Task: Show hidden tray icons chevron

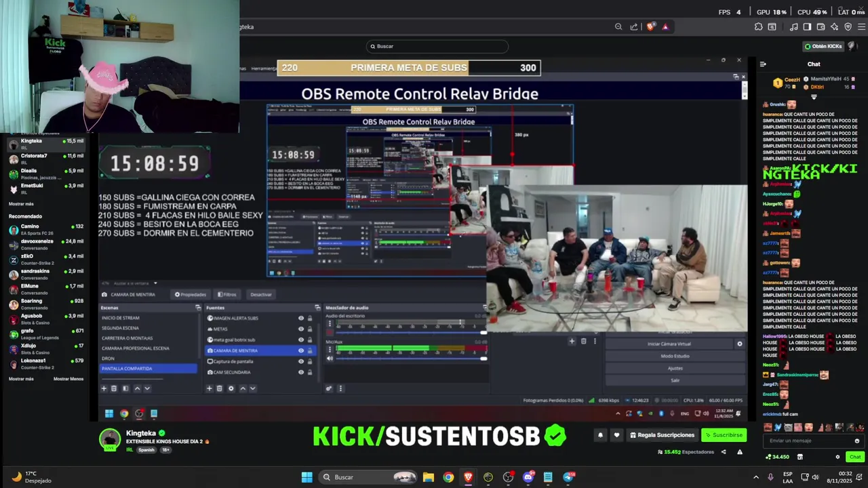Action: click(756, 477)
